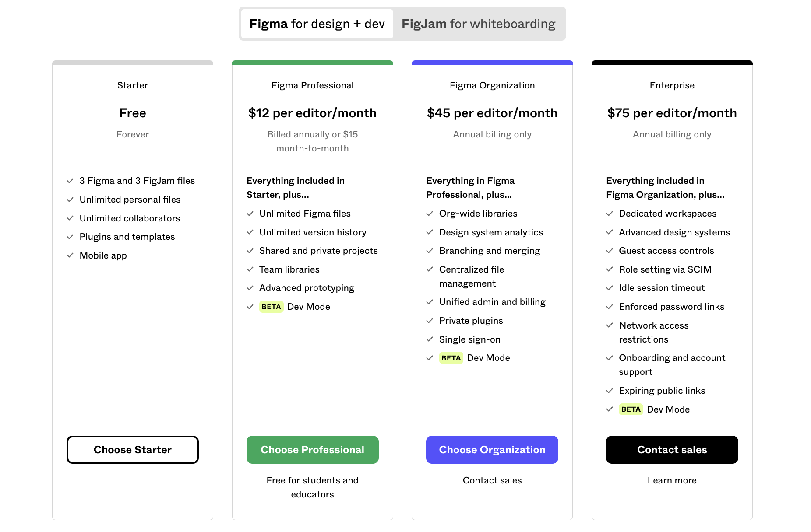Follow the Learn more link under Enterprise
Screen dimensions: 811x532
pyautogui.click(x=672, y=480)
